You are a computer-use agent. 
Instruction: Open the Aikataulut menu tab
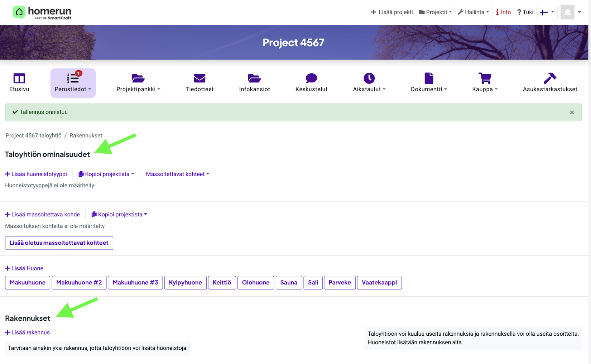click(369, 83)
